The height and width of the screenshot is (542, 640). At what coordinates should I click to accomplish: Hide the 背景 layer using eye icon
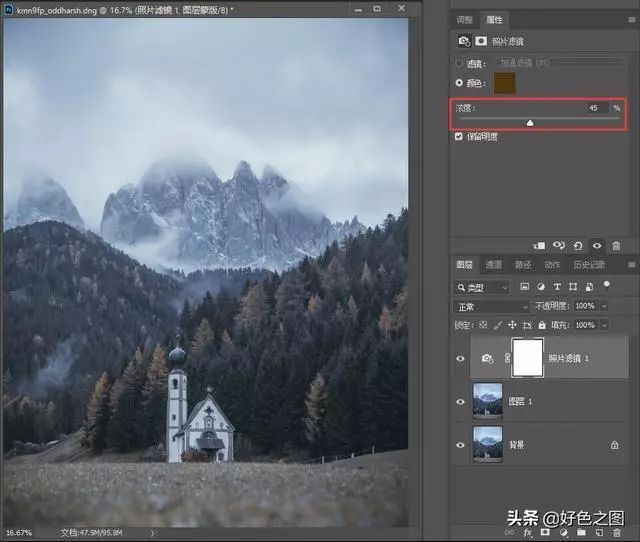click(460, 443)
